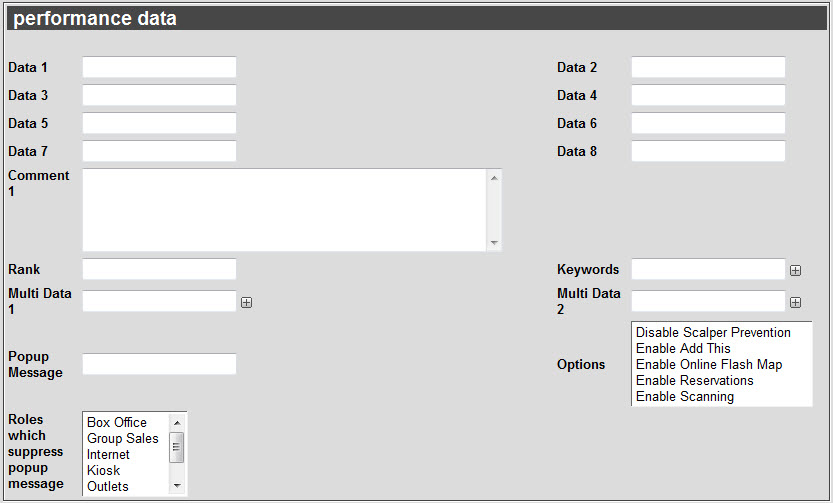Click the roles list scroll up arrow

(177, 423)
